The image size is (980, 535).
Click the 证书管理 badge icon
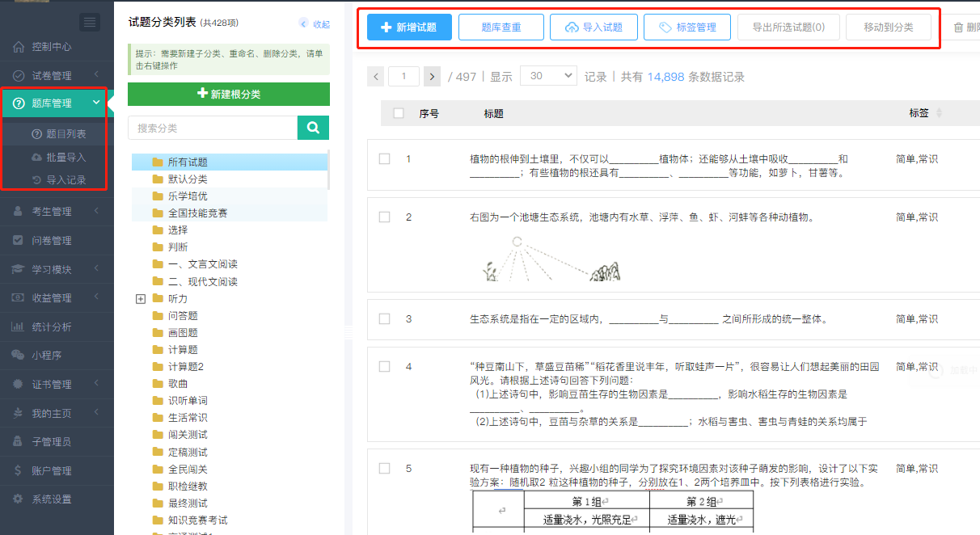[x=18, y=384]
